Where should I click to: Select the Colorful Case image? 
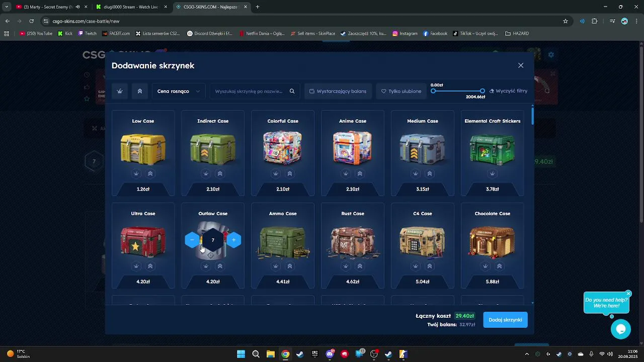pyautogui.click(x=283, y=147)
